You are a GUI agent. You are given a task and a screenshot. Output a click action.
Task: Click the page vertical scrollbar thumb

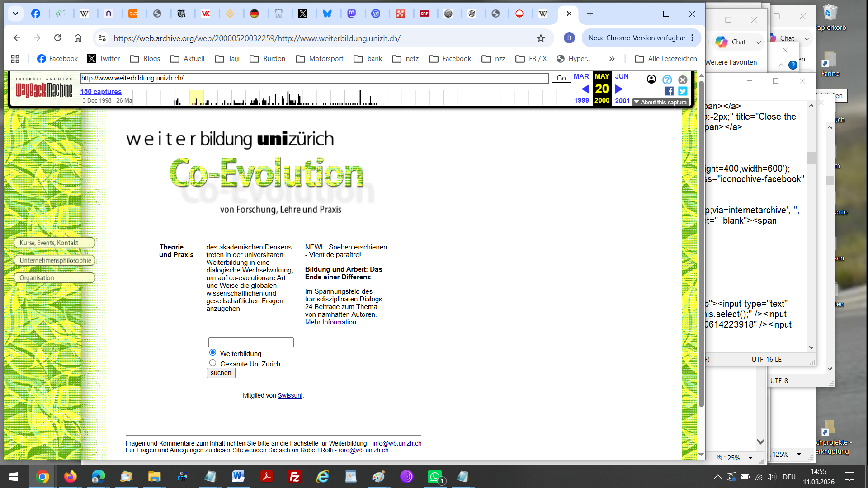[701, 244]
